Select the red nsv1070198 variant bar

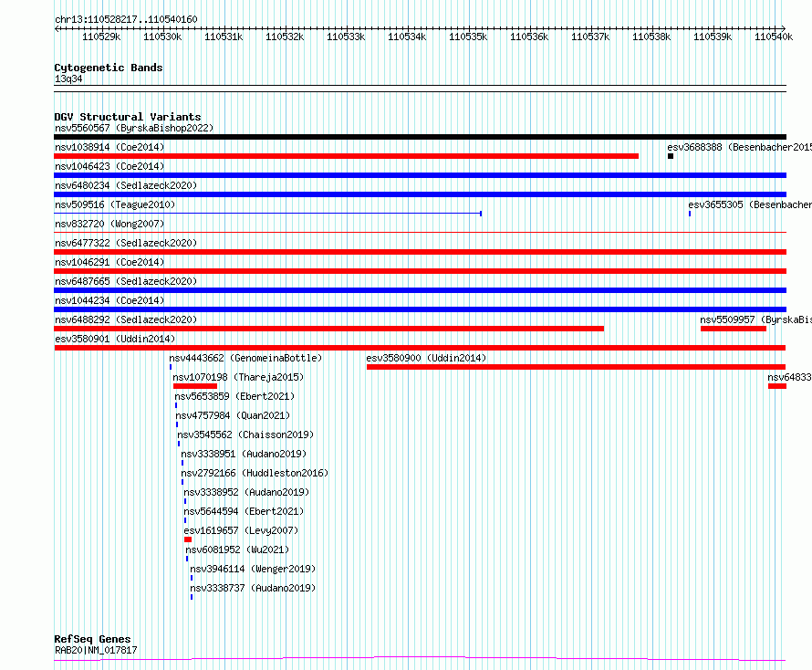tap(195, 386)
